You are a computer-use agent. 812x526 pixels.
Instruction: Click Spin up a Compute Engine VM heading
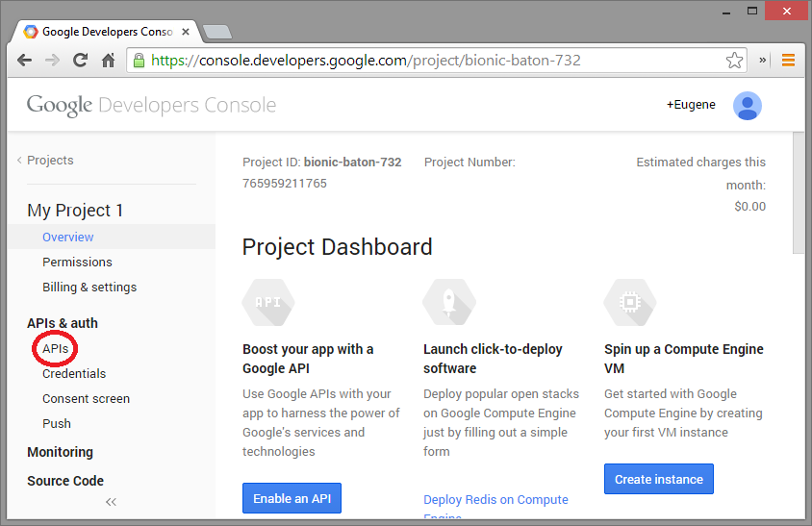(684, 359)
